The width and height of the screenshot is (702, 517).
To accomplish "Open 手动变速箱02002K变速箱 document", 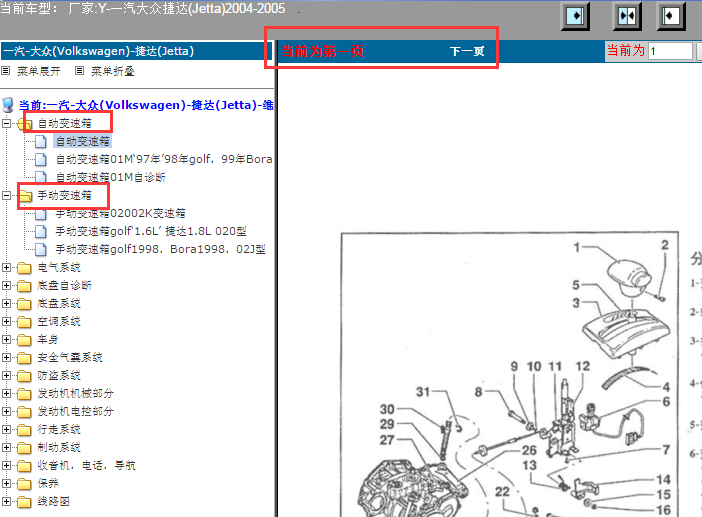I will click(120, 214).
